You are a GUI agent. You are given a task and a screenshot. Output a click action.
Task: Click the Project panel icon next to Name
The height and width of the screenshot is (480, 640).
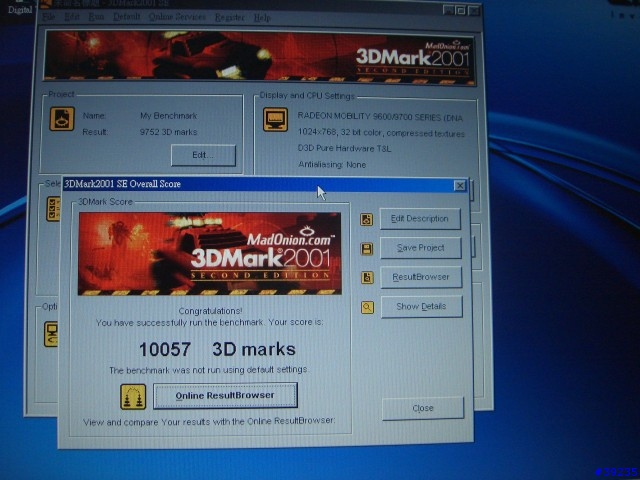(x=62, y=119)
